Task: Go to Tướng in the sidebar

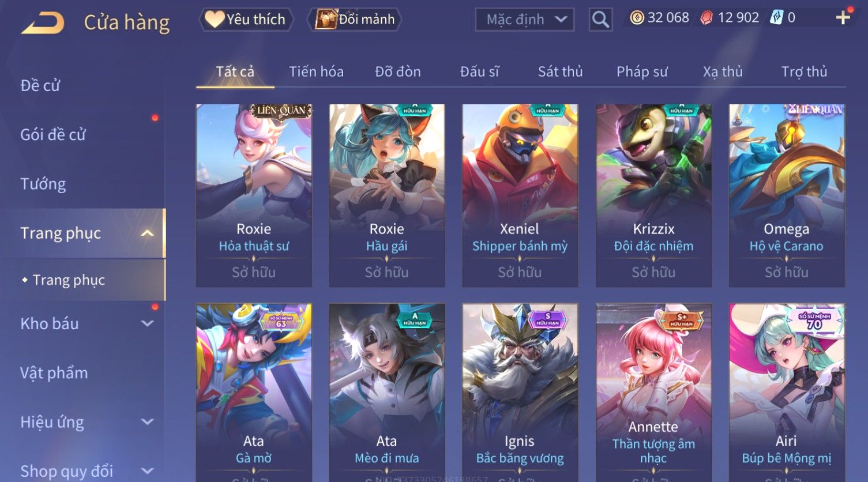Action: click(x=43, y=184)
